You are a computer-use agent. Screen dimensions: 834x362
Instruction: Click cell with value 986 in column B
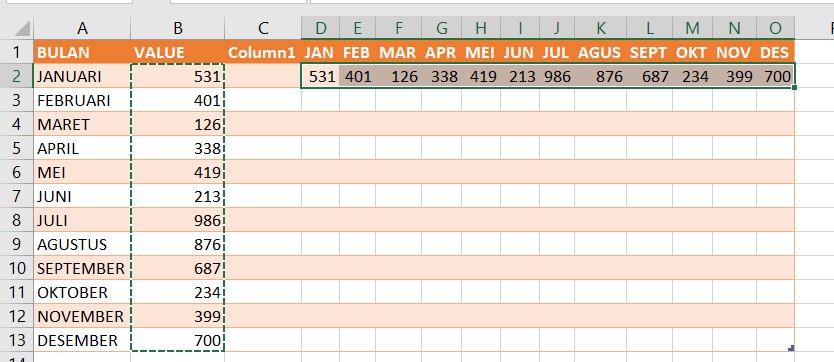[178, 220]
